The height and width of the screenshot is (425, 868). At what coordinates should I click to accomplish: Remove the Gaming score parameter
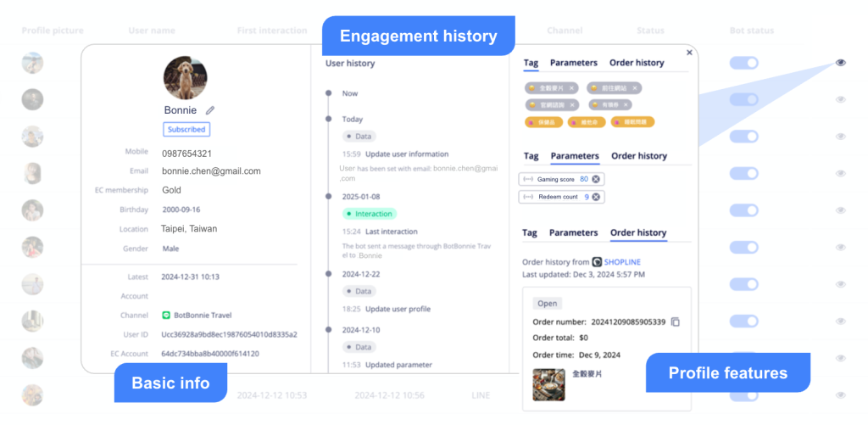596,179
